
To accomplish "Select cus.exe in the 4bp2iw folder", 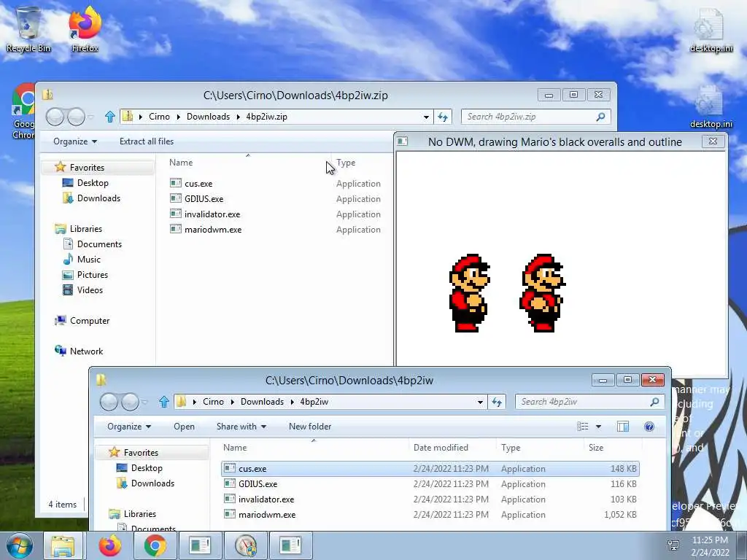I will tap(430, 469).
